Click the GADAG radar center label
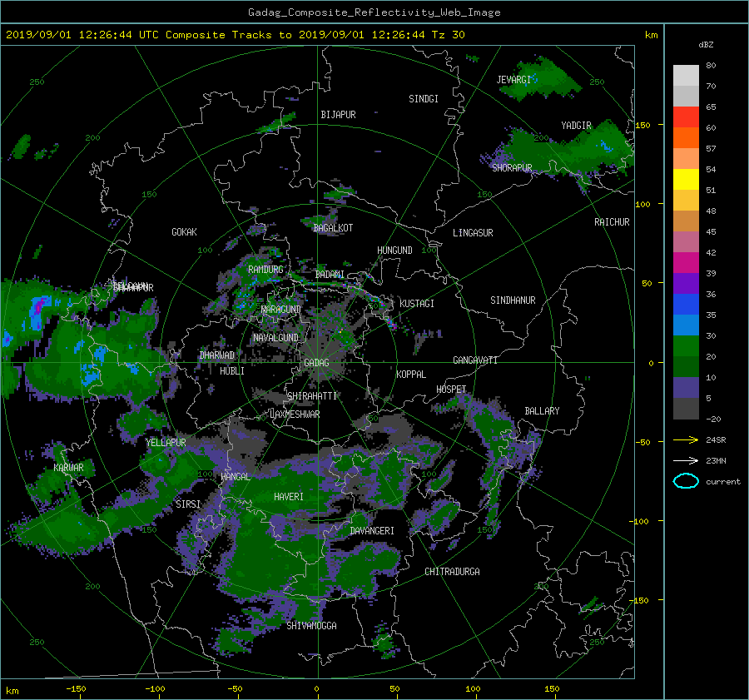 316,363
